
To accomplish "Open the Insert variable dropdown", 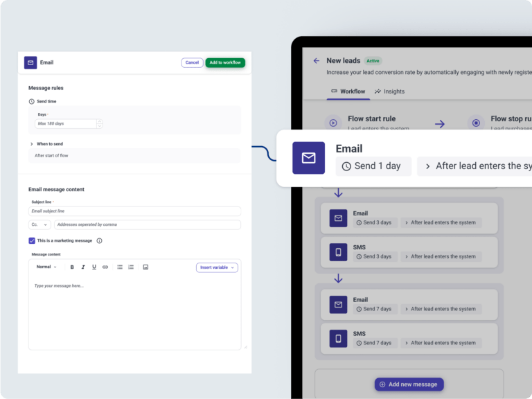I will pos(217,267).
